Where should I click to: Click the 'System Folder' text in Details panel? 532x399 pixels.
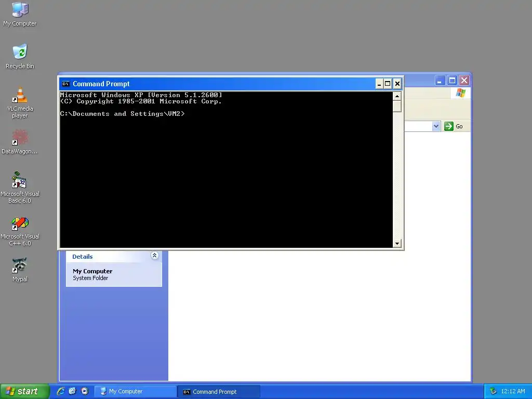(x=90, y=278)
